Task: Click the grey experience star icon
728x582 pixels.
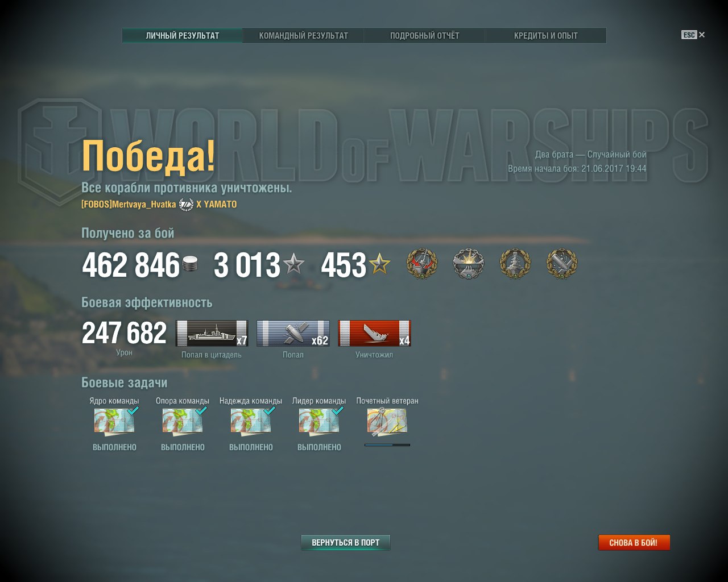Action: tap(293, 264)
